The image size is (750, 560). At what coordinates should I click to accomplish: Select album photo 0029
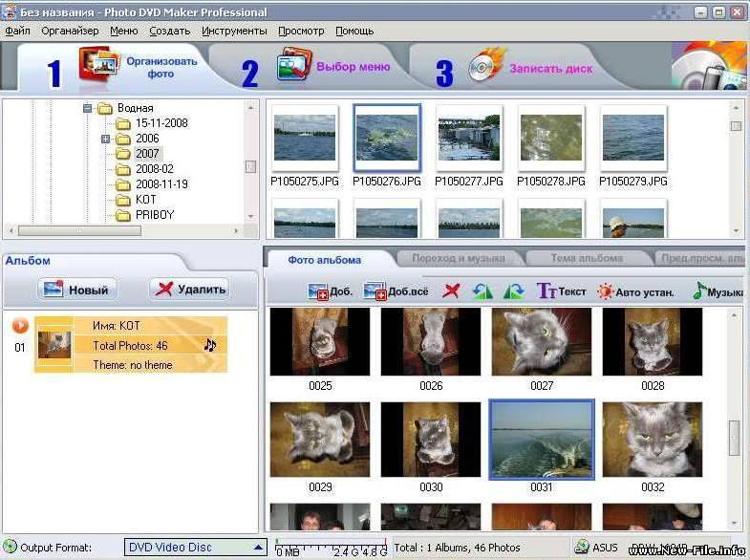click(x=320, y=440)
